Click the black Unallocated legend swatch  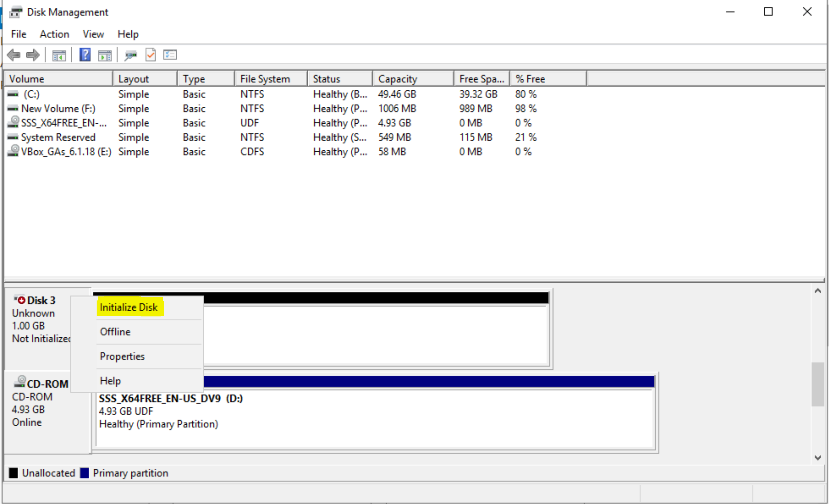14,473
